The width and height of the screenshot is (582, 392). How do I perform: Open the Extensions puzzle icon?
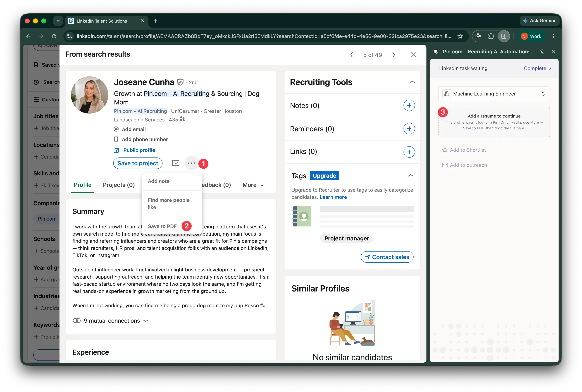click(491, 36)
